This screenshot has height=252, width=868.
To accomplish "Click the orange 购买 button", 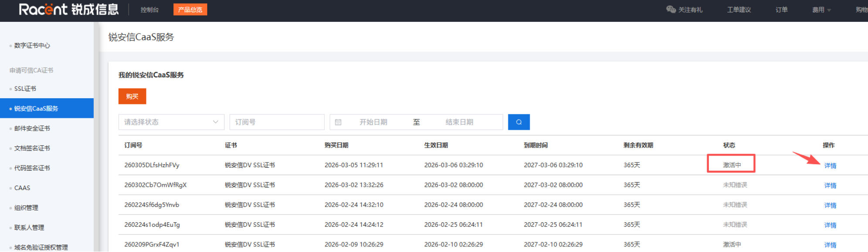I will click(x=132, y=96).
